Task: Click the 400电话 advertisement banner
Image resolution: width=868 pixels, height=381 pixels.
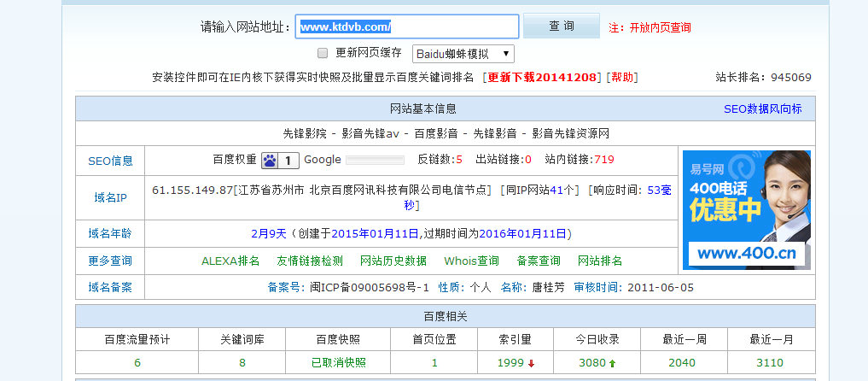Action: coord(746,209)
